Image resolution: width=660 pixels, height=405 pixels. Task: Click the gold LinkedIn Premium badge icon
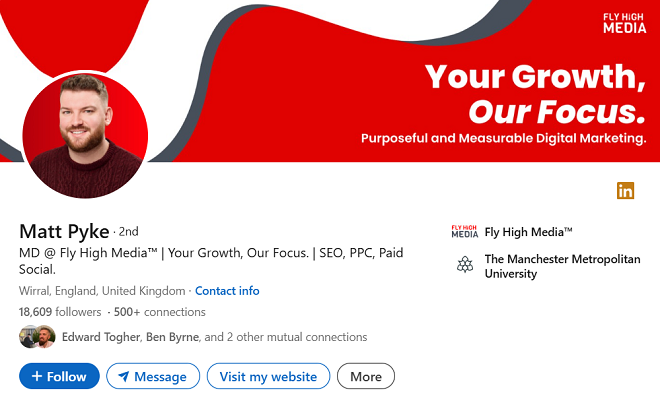coord(625,190)
